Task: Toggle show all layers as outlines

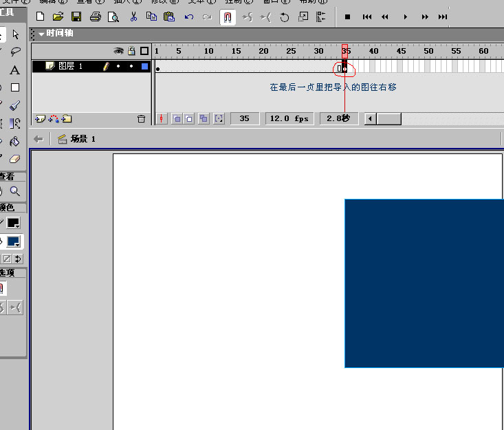Action: [x=144, y=51]
